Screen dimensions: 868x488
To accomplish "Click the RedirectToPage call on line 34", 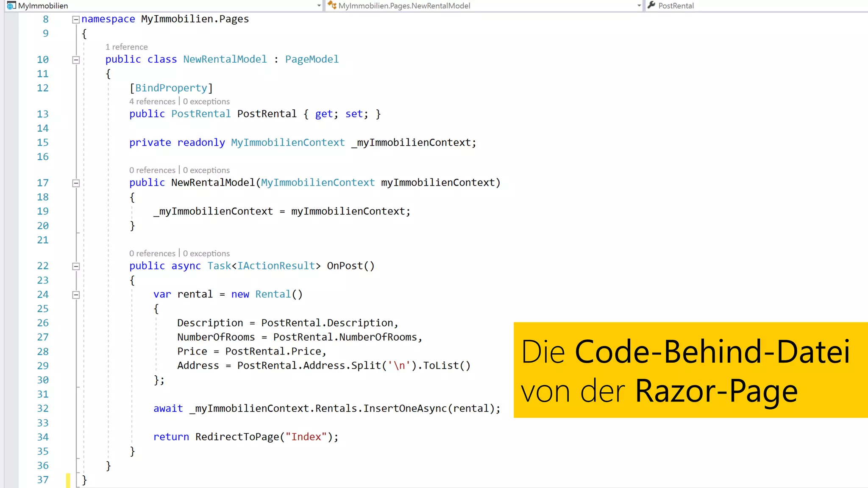I will 267,437.
